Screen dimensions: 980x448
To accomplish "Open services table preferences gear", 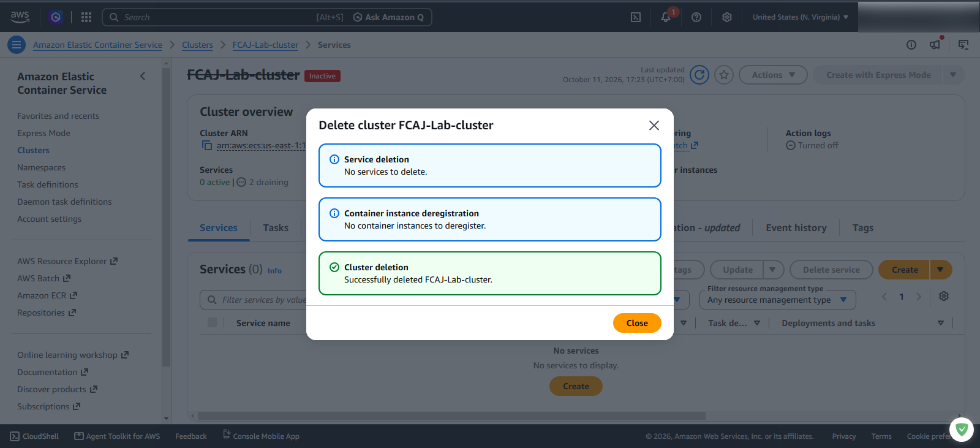I will coord(944,296).
